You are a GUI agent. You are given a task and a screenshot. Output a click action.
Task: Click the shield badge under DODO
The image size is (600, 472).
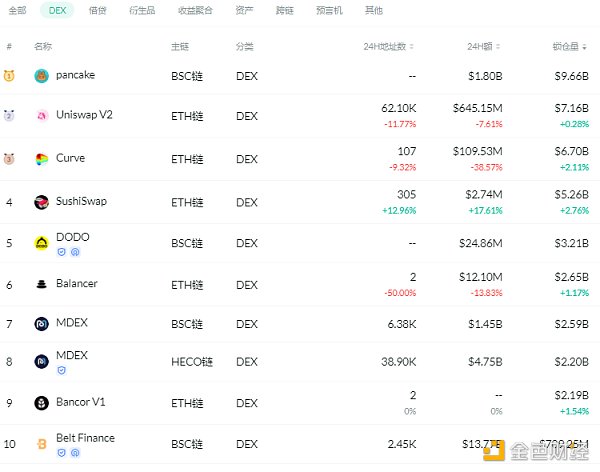[x=62, y=252]
